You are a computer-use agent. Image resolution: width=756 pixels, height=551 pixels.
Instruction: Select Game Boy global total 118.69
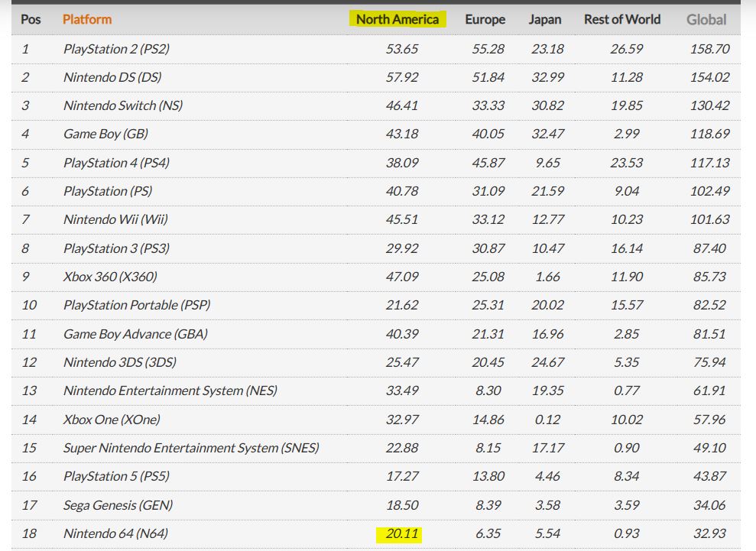(709, 134)
